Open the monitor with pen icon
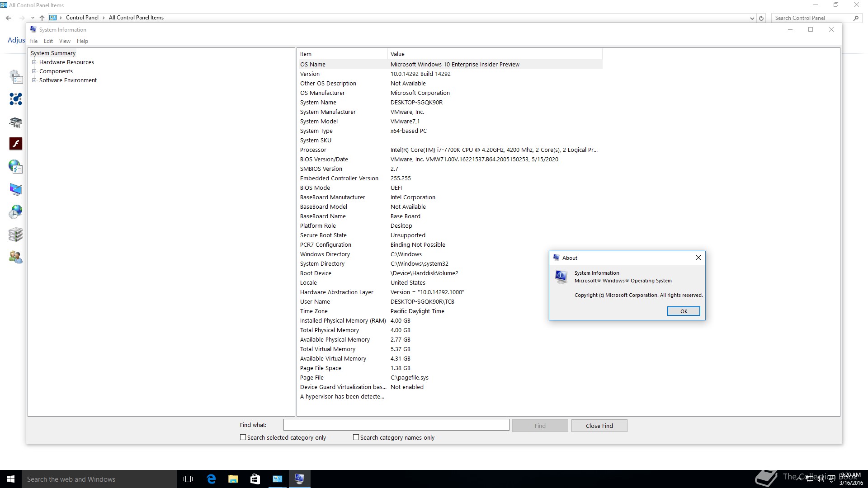The image size is (868, 488). point(16,189)
